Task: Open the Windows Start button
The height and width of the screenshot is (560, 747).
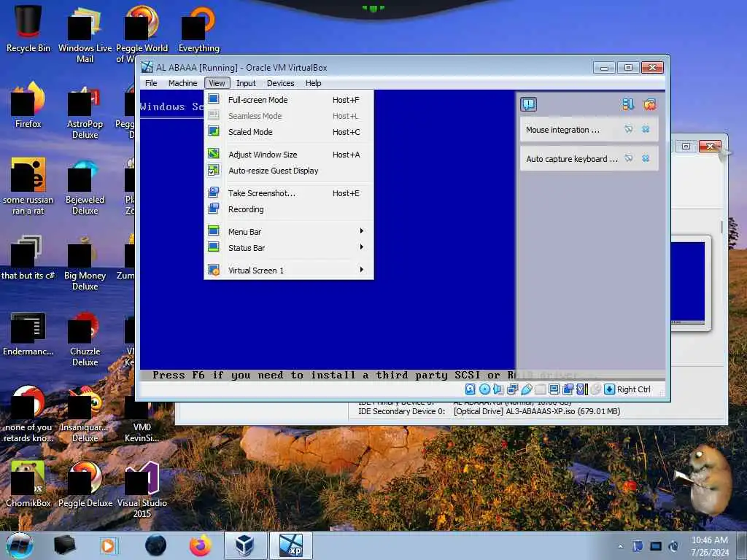Action: [x=19, y=545]
